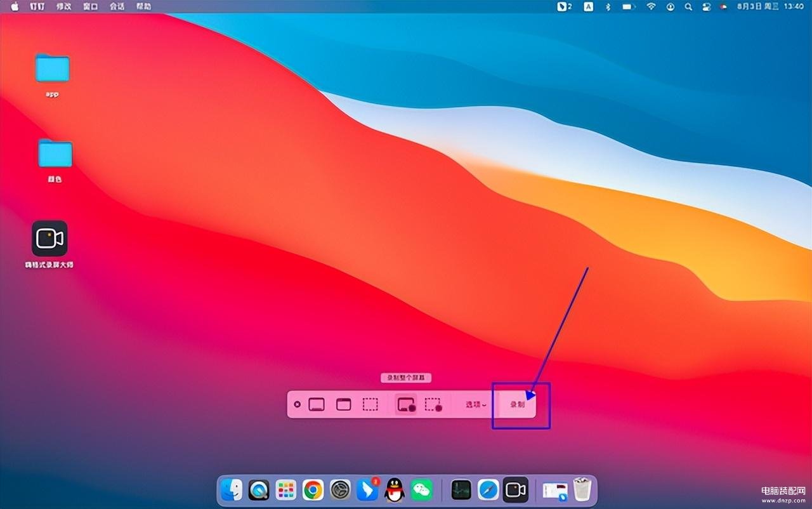Choose record entire screen mode

tap(406, 404)
